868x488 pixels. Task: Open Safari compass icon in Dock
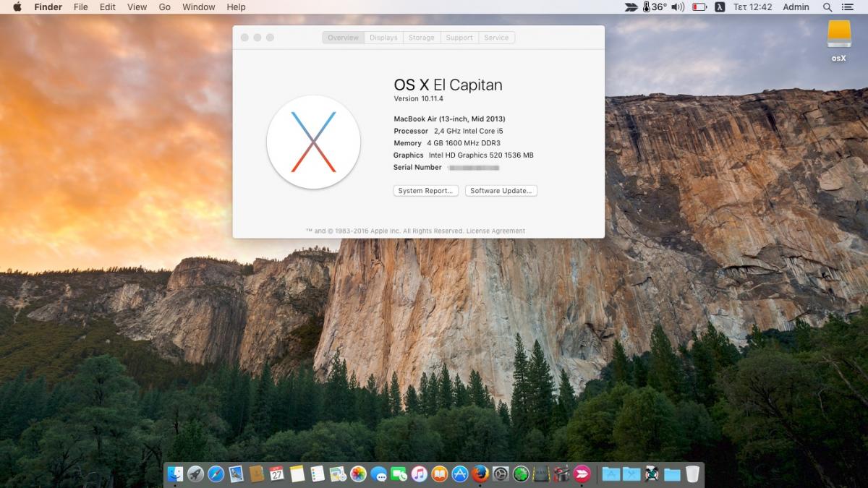[x=216, y=474]
